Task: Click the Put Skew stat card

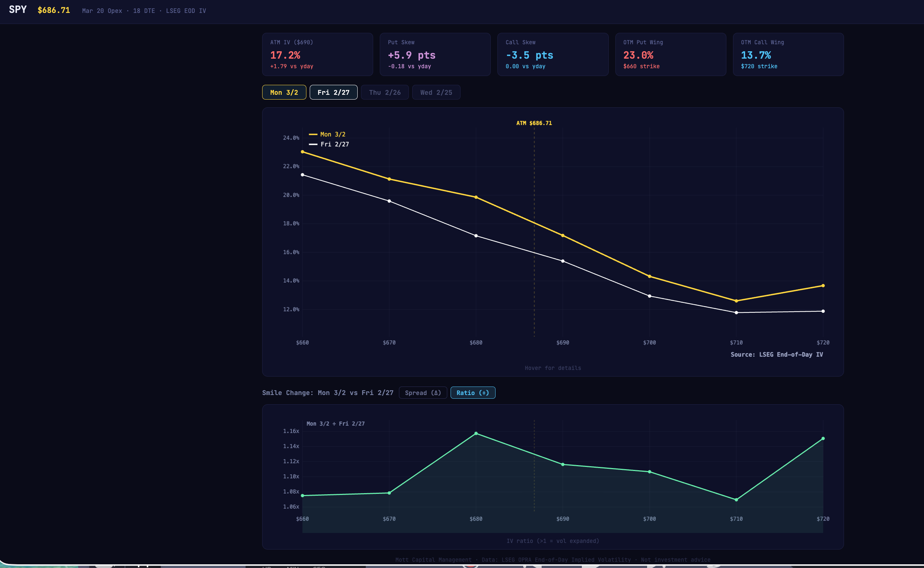Action: point(435,55)
